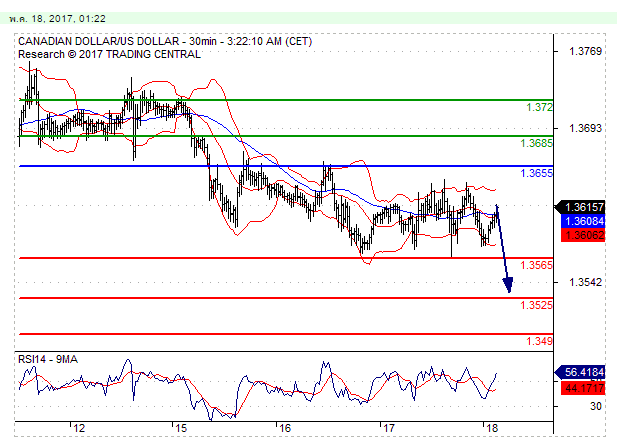617x439 pixels.
Task: Click the 1.3769 price axis label
Action: click(x=586, y=51)
